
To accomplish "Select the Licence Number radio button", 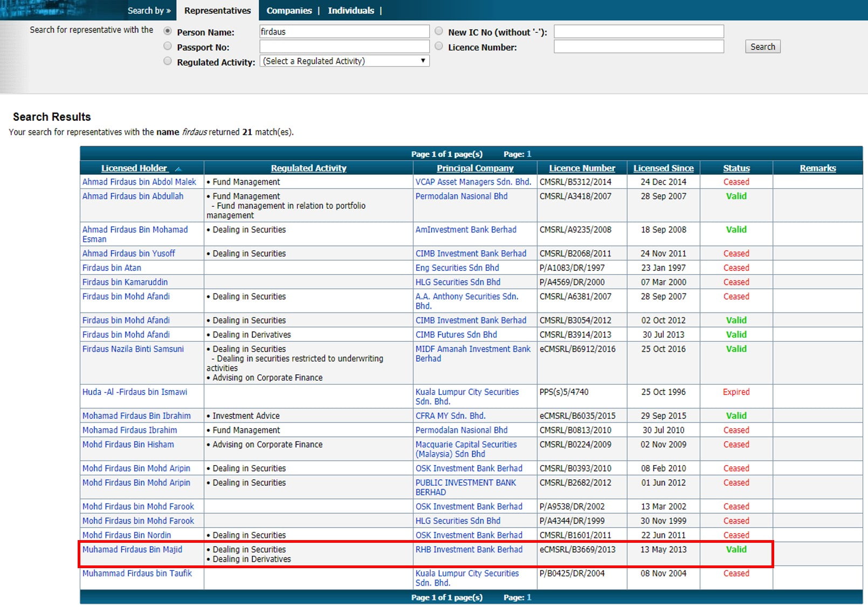I will (x=439, y=46).
